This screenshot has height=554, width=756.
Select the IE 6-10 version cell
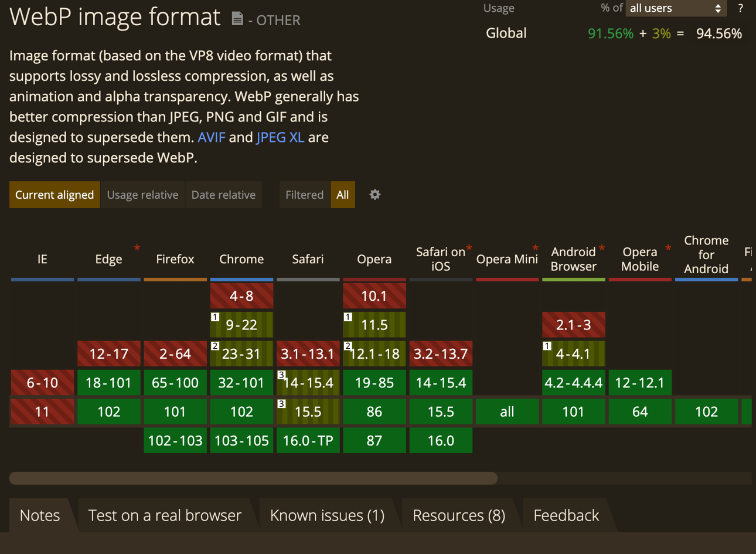(42, 383)
